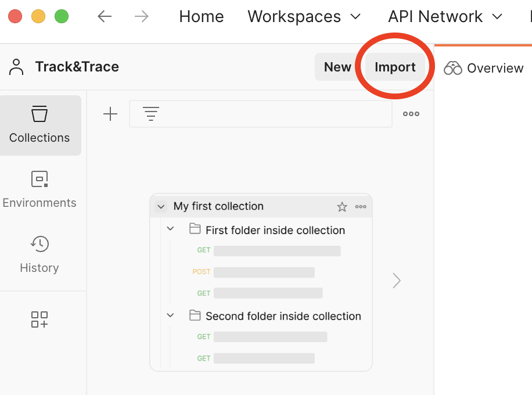Screen dimensions: 532x395
Task: Open My first collection more actions menu
Action: point(361,207)
